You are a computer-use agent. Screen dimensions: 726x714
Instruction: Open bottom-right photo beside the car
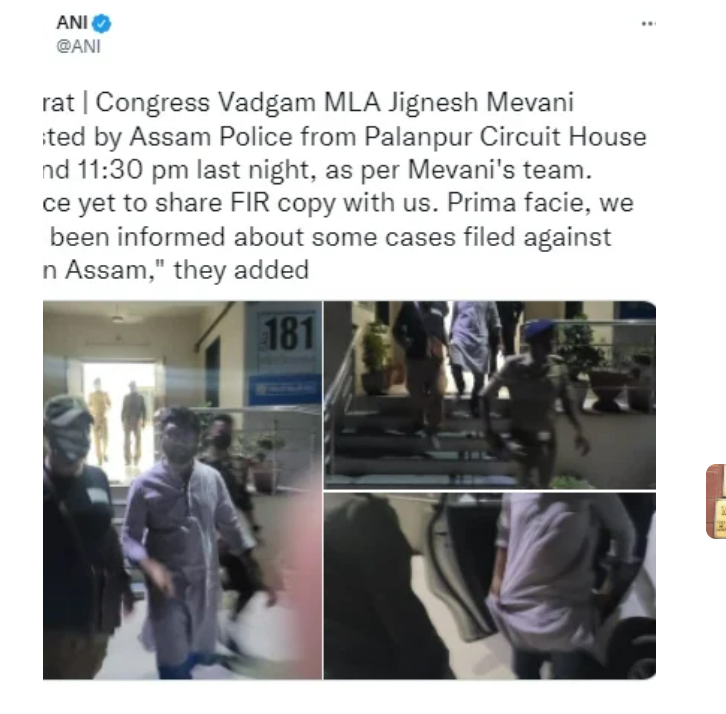pyautogui.click(x=490, y=586)
